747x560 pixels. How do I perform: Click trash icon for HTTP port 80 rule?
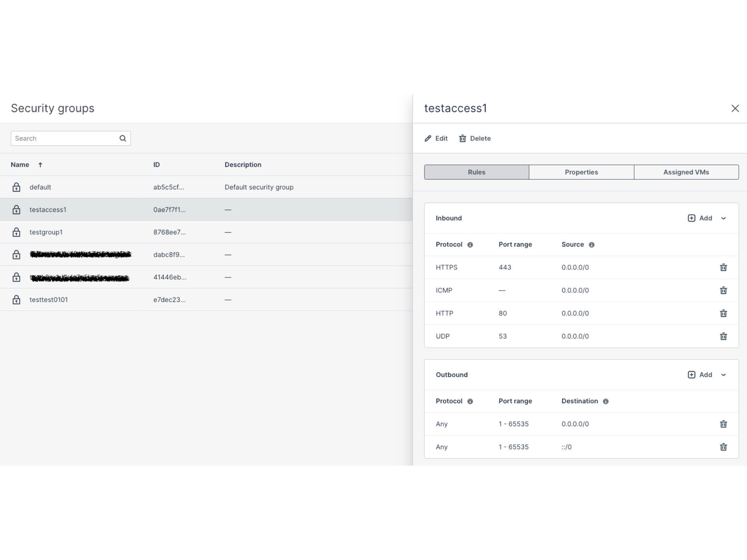(x=723, y=313)
